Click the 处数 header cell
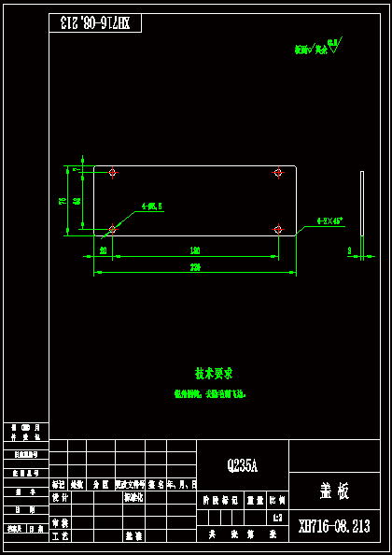Viewport: 392px width, 555px height. click(77, 485)
